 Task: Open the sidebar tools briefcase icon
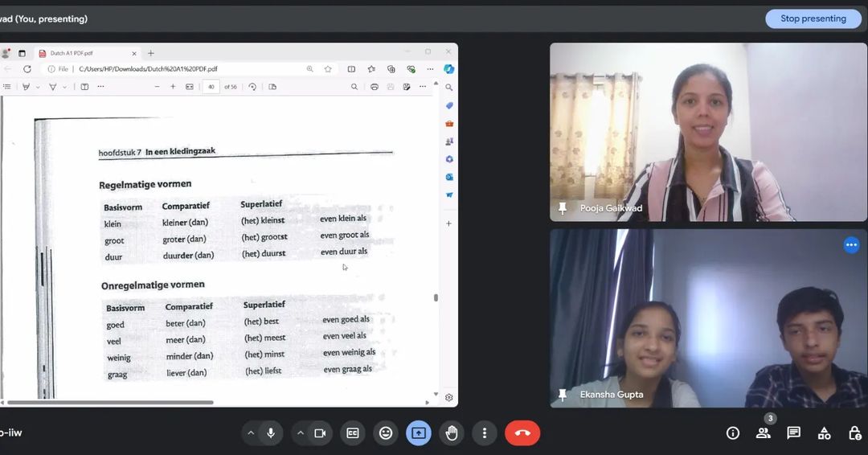449,124
